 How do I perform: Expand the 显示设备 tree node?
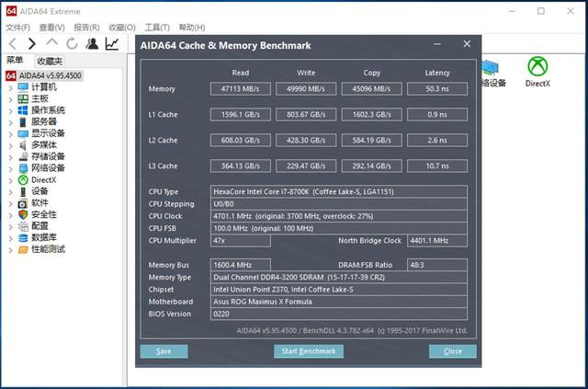10,134
